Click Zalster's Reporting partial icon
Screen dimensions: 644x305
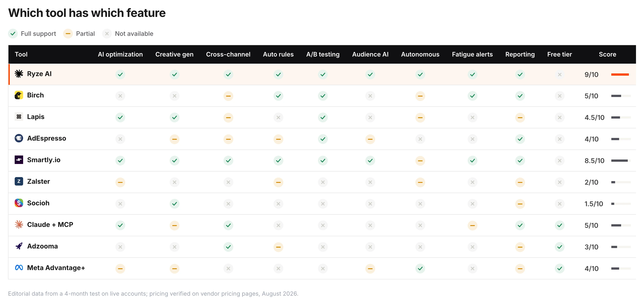click(520, 182)
